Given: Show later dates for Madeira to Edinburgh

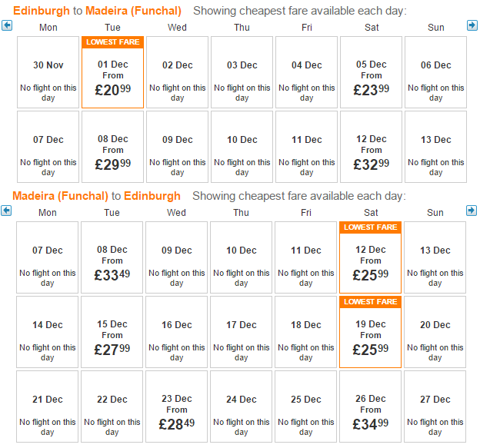Looking at the screenshot, I should pos(472,211).
